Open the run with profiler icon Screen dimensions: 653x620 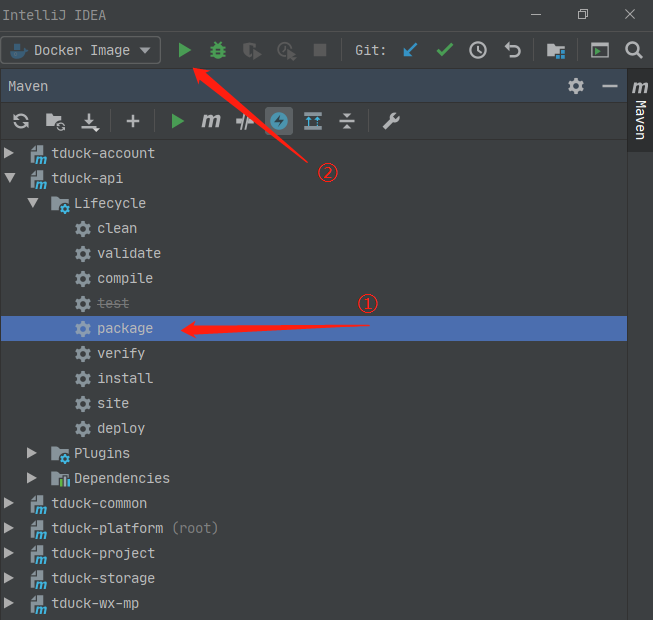pos(287,51)
